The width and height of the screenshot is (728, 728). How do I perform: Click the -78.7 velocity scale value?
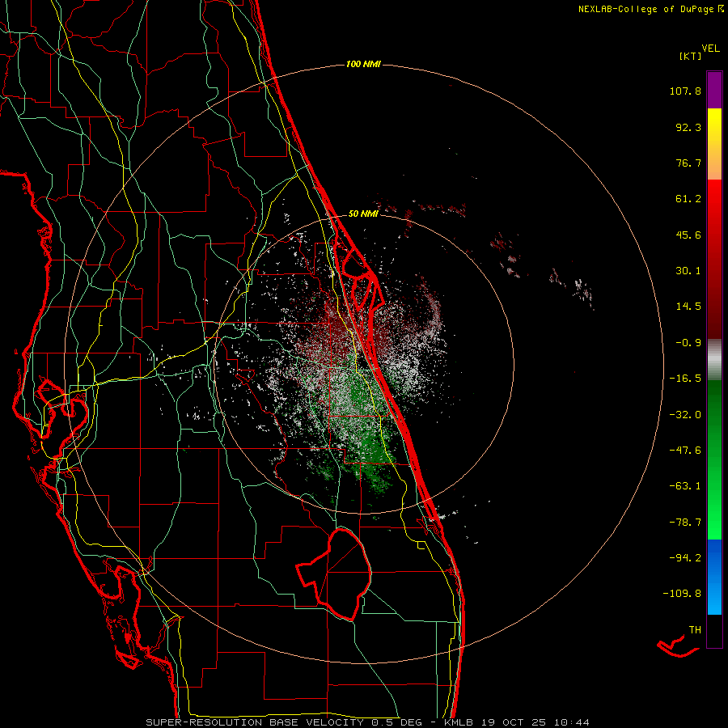(x=685, y=523)
